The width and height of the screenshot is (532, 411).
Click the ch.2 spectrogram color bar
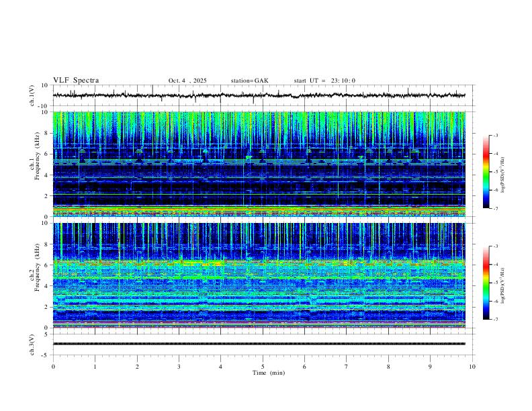point(486,283)
